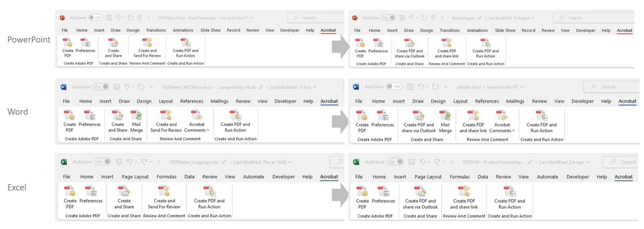Open Slide Show tab in Random.pptx window
This screenshot has width=644, height=229.
point(505,30)
